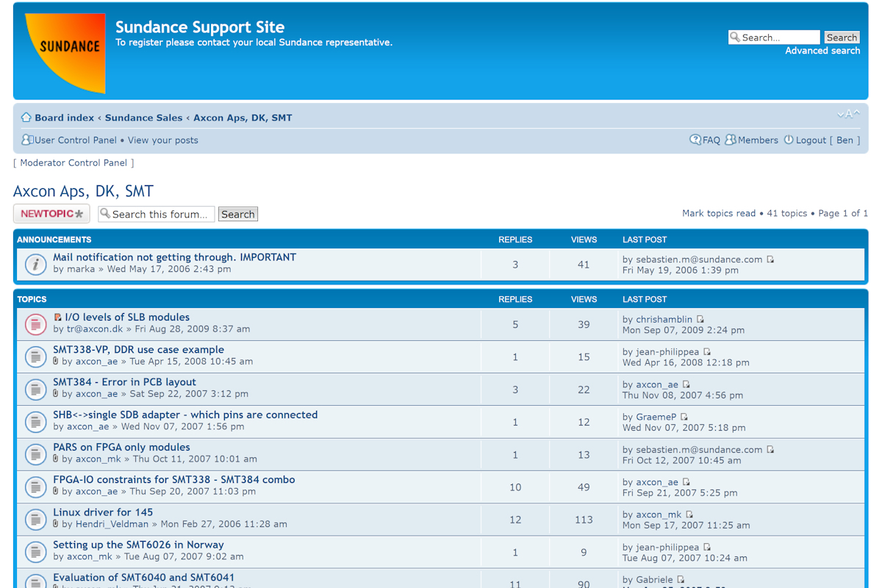Click topic icon for SMT384 - Error in PCB layout
Image resolution: width=882 pixels, height=588 pixels.
click(x=35, y=389)
